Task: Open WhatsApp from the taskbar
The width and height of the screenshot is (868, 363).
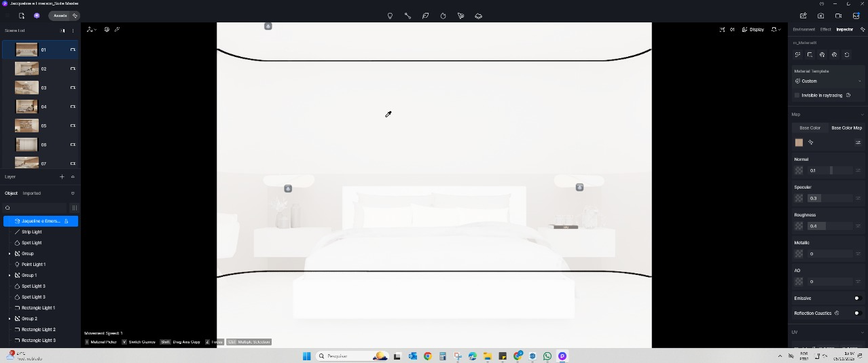Action: coord(547,356)
